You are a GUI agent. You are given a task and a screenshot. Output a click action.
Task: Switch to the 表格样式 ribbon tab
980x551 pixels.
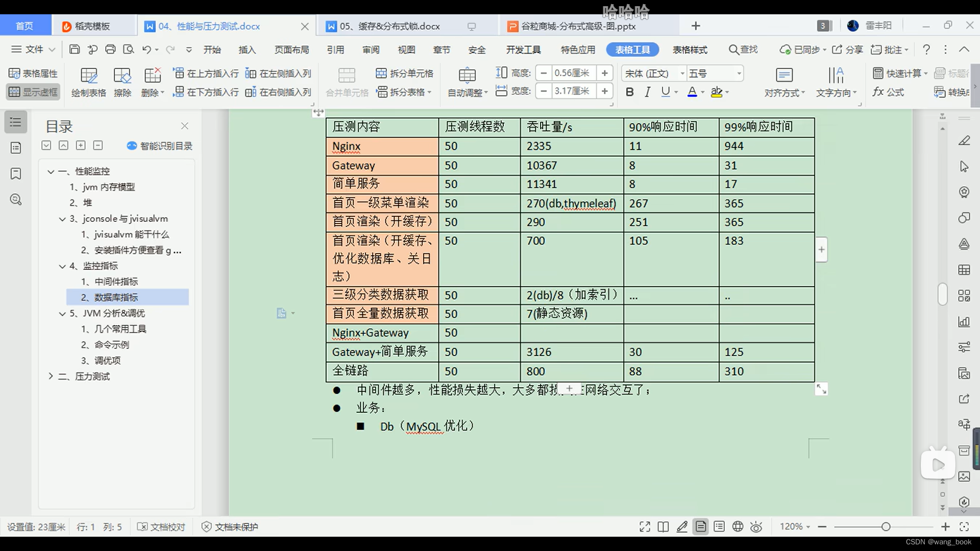coord(690,49)
